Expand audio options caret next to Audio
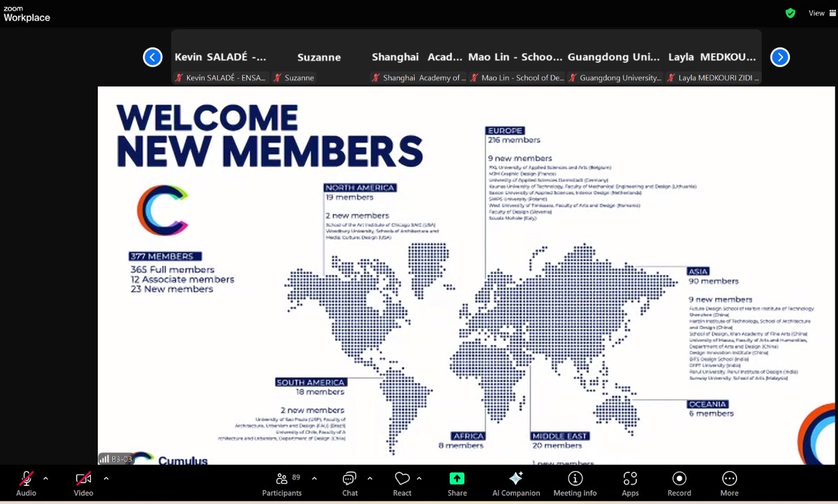The width and height of the screenshot is (838, 504). click(46, 478)
